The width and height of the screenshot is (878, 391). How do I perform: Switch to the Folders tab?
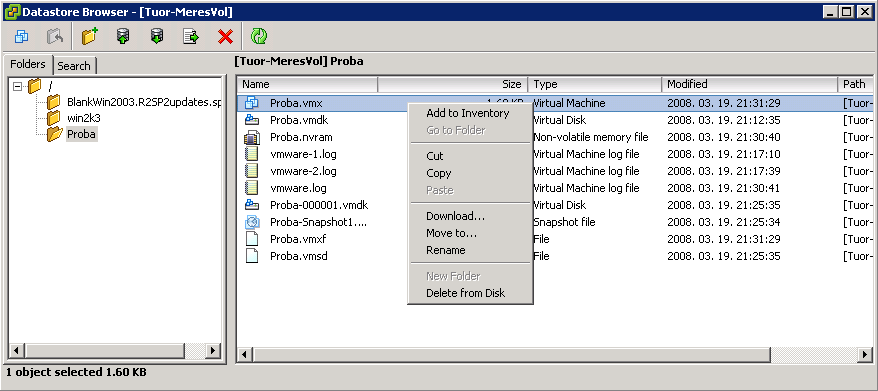(27, 64)
